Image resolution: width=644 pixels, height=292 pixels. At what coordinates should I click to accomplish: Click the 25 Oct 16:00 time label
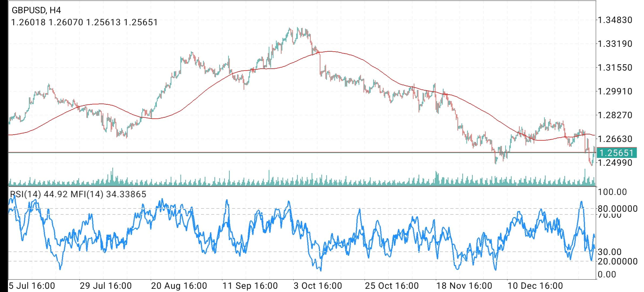tap(392, 286)
